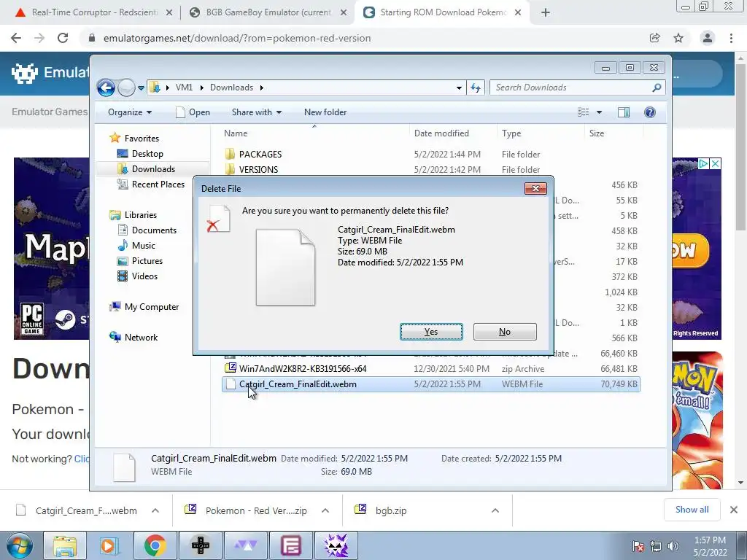Click the gamepad d-pad taskbar icon

tap(201, 545)
